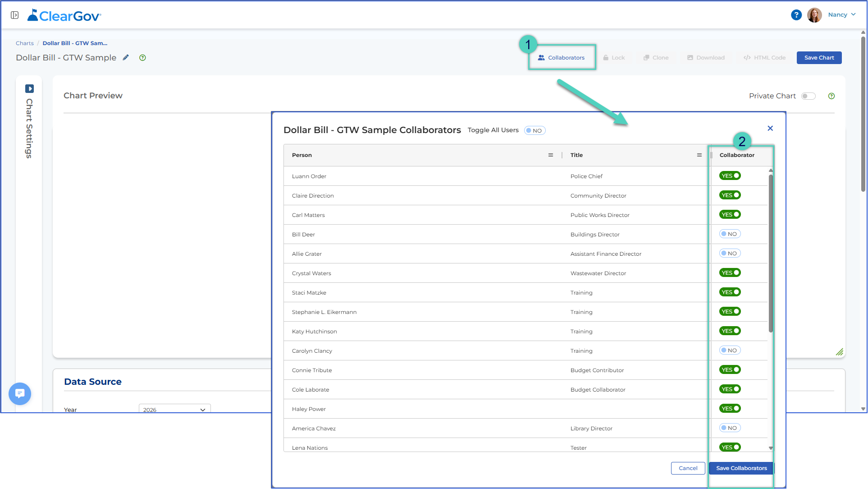Click the Save Chart button
This screenshot has height=489, width=868.
point(819,58)
